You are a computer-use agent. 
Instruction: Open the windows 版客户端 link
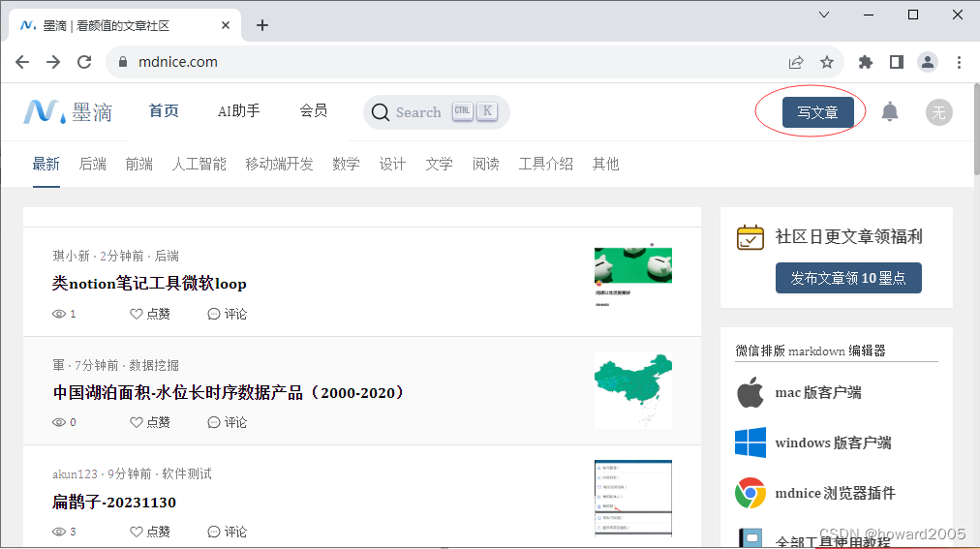833,442
